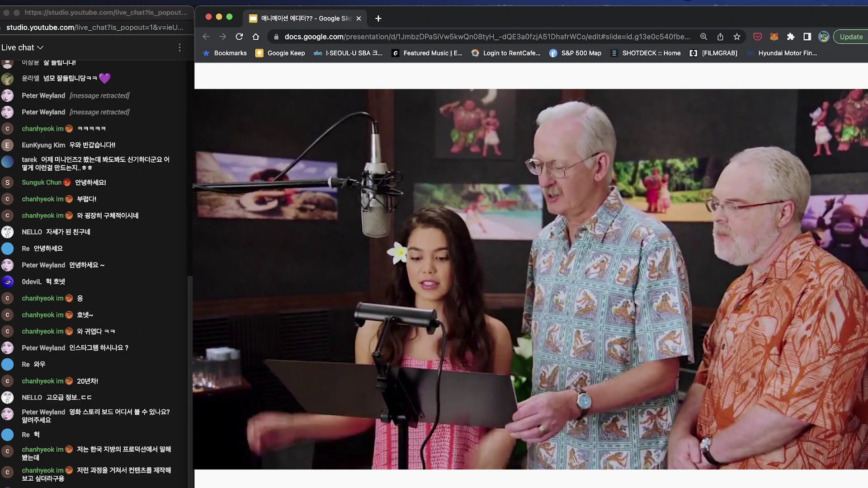Click Re's message '와우'
Viewport: 868px width, 488px height.
(x=39, y=365)
